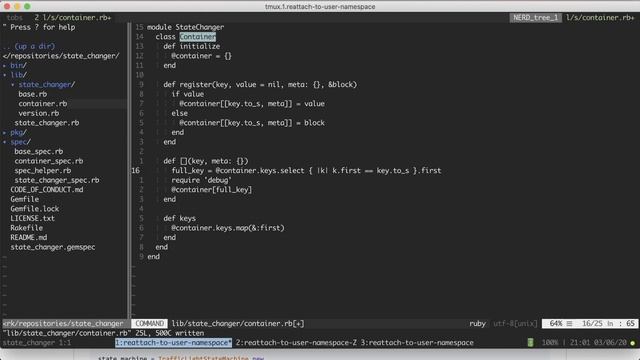
Task: Open spec_helper.rb in the tree
Action: click(x=43, y=171)
